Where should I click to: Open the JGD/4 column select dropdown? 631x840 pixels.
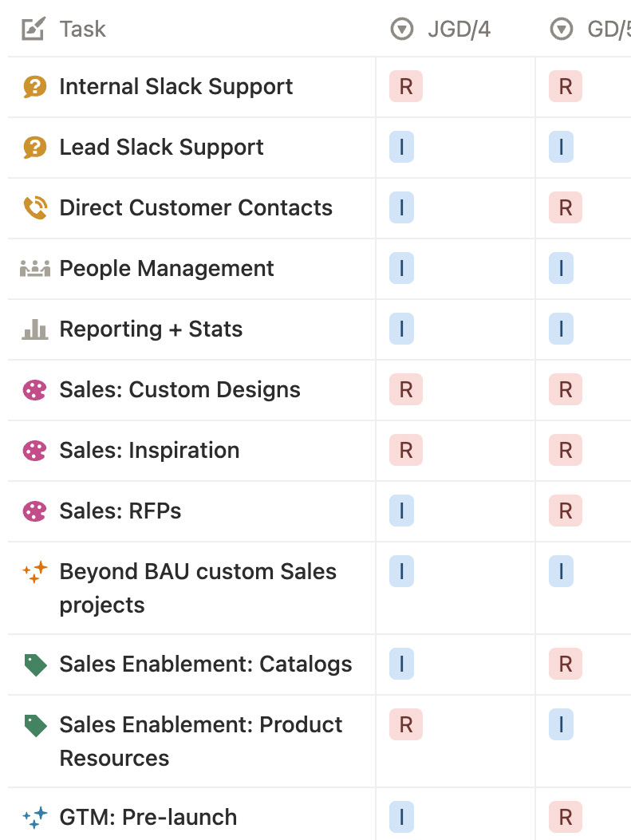pos(402,29)
